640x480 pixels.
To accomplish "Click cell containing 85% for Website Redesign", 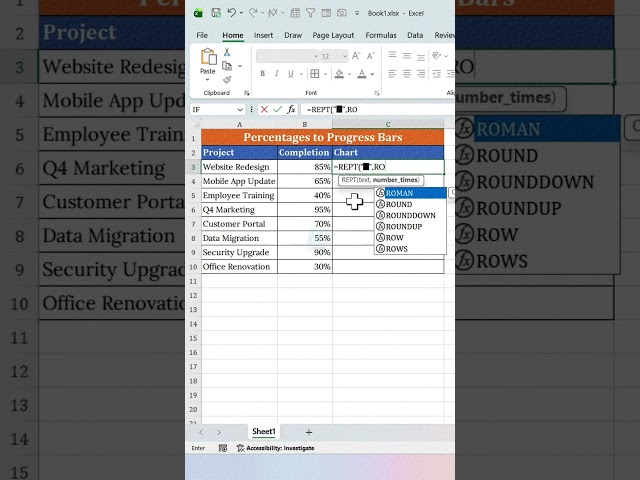I will [304, 167].
